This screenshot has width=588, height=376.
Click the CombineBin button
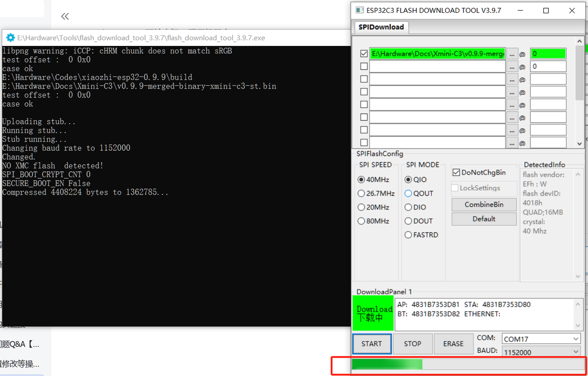tap(484, 204)
